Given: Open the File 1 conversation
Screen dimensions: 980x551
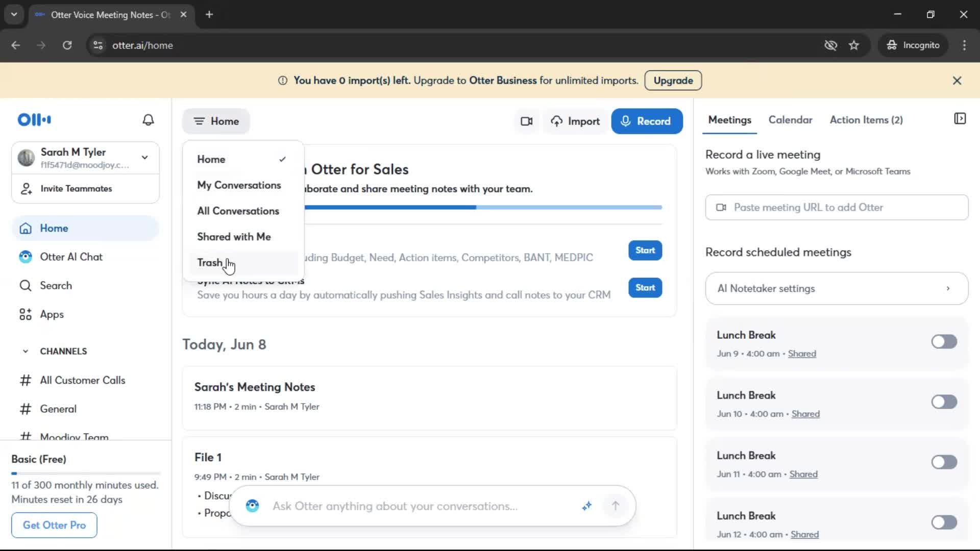Looking at the screenshot, I should point(429,487).
